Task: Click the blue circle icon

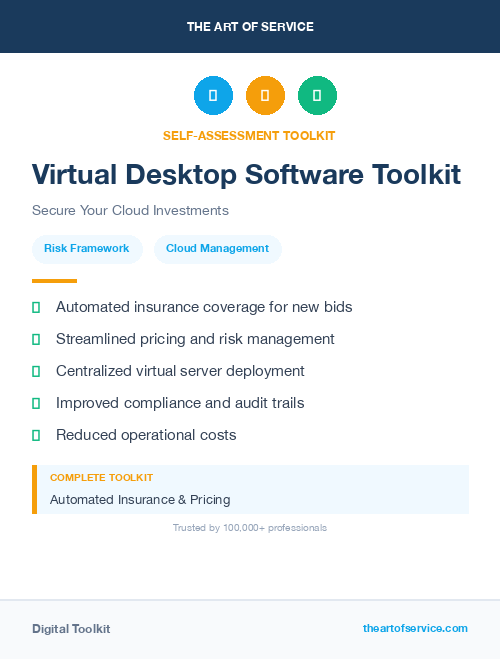Action: 213,95
